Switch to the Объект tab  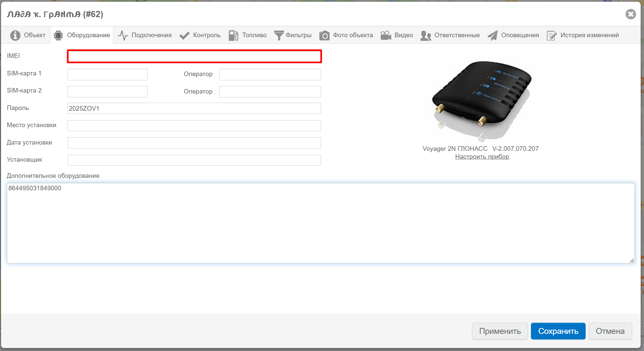pyautogui.click(x=28, y=35)
